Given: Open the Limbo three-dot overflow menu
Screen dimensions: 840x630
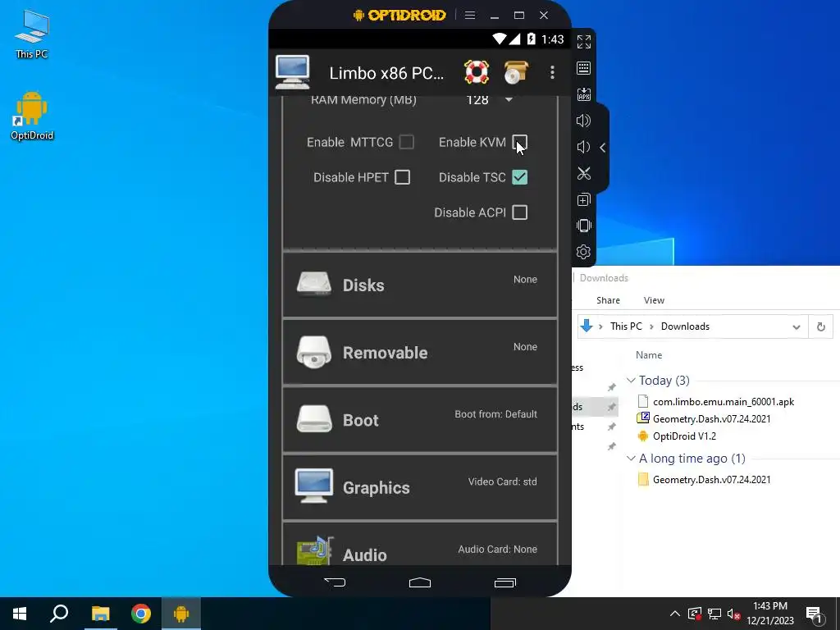Looking at the screenshot, I should click(552, 72).
